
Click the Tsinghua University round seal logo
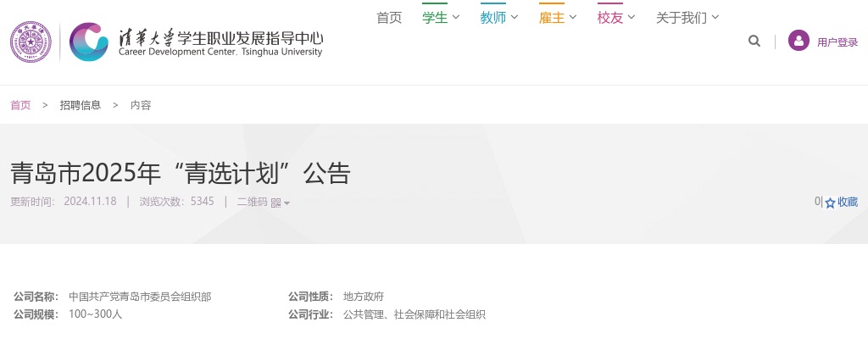coord(31,42)
